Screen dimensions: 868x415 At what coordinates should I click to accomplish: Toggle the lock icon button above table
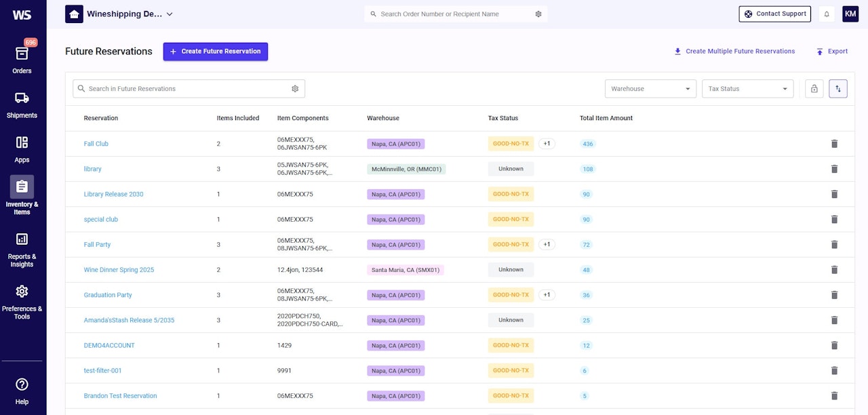(814, 89)
